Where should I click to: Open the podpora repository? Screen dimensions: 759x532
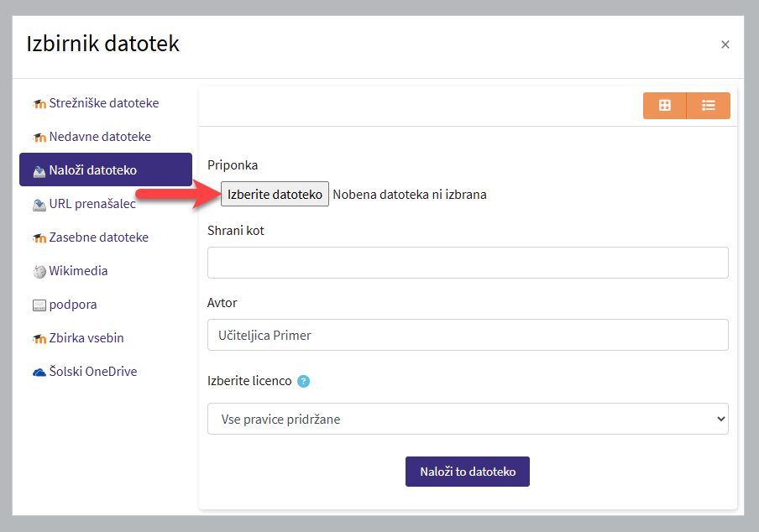(72, 305)
